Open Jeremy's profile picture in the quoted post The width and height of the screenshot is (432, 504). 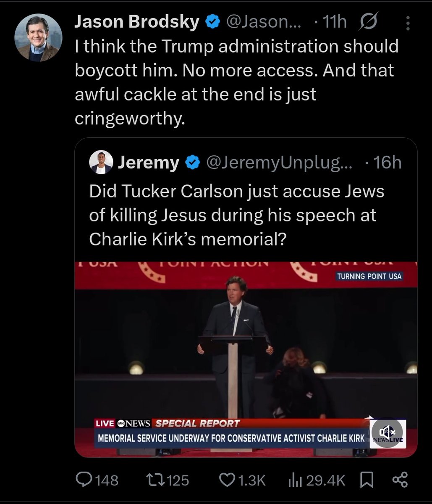pos(101,163)
